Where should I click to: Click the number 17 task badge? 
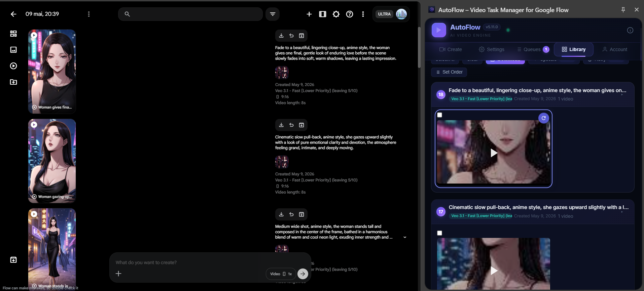tap(441, 212)
